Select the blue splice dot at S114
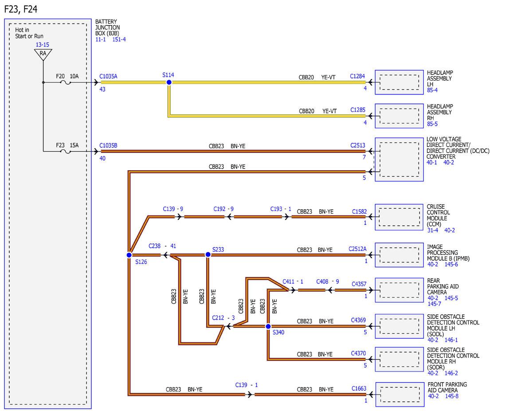The width and height of the screenshot is (532, 411). [x=168, y=82]
